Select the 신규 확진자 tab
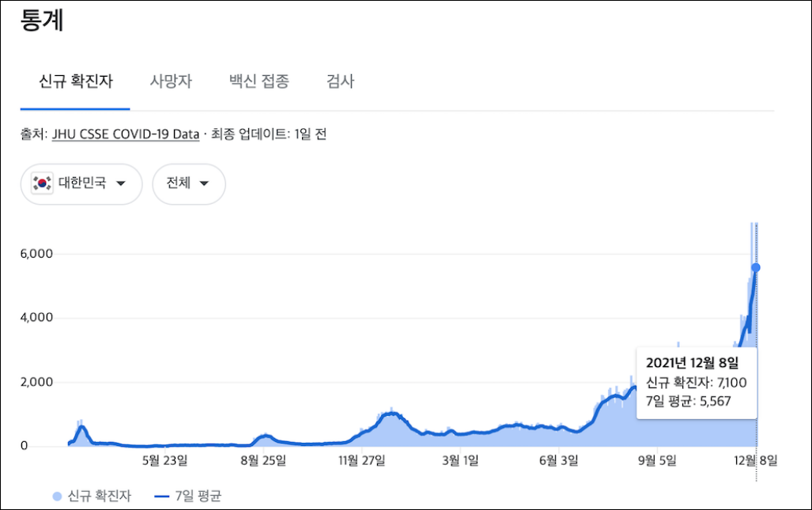The height and width of the screenshot is (510, 812). click(76, 81)
